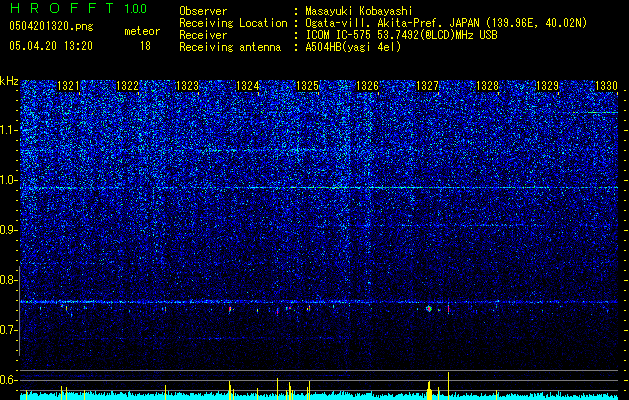The image size is (629, 400).
Task: Click the 1326 time marker
Action: pyautogui.click(x=367, y=86)
